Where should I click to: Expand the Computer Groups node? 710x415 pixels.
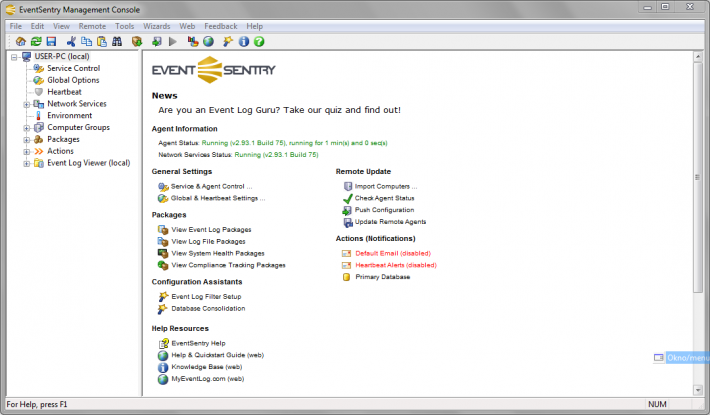pyautogui.click(x=27, y=128)
